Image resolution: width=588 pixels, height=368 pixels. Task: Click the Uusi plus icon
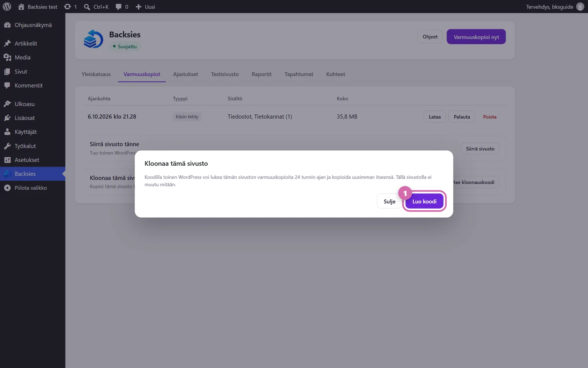[139, 7]
